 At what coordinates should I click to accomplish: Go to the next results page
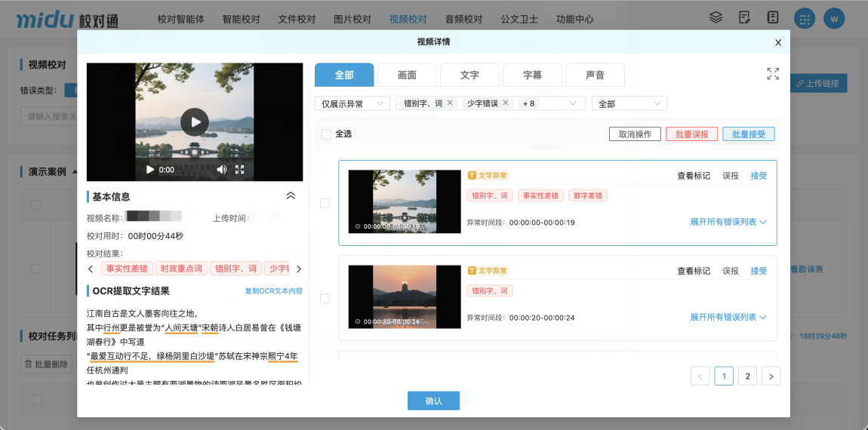771,376
